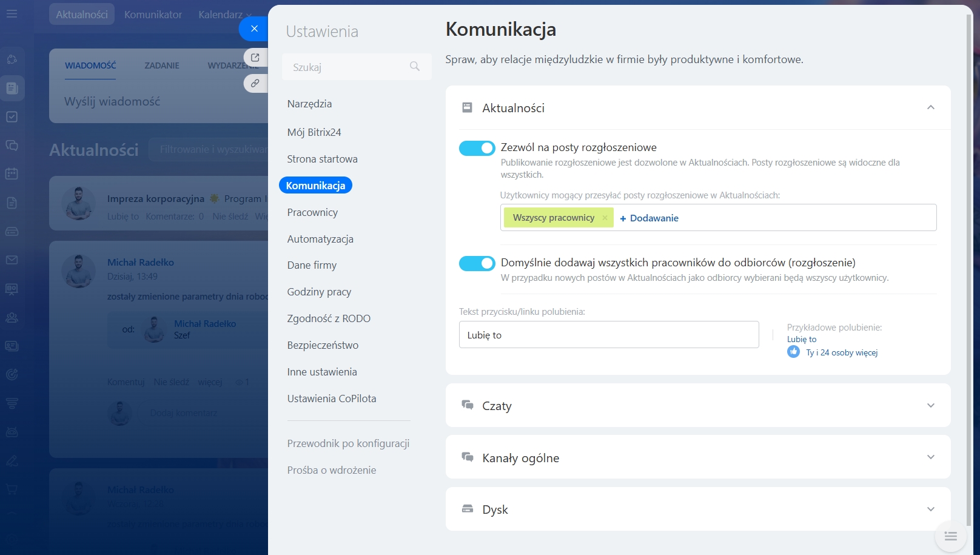
Task: Click the magnifier icon in settings search
Action: click(415, 67)
